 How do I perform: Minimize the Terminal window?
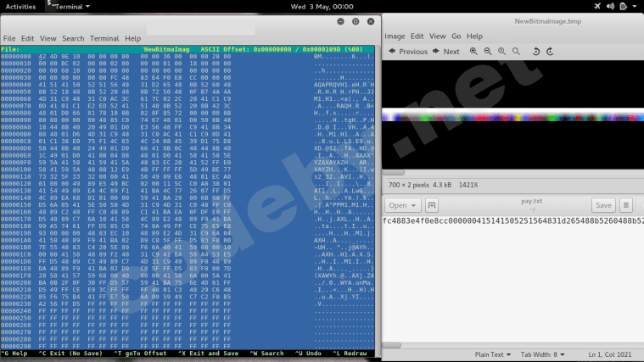click(340, 21)
